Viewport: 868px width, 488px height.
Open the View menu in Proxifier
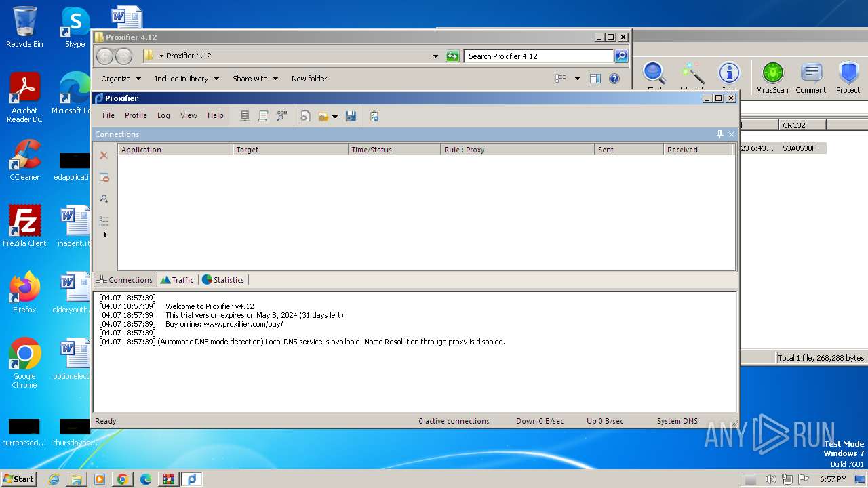(x=189, y=115)
